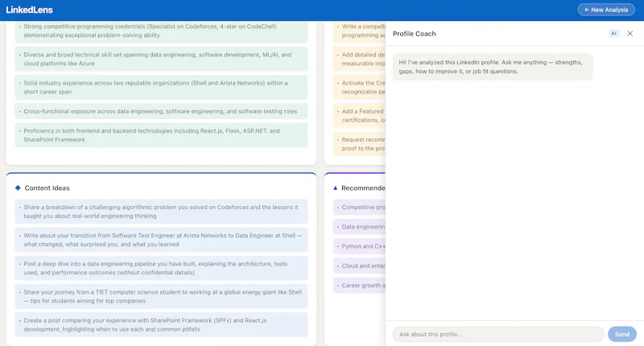Click the Add a Featured suggestion item

tap(359, 116)
